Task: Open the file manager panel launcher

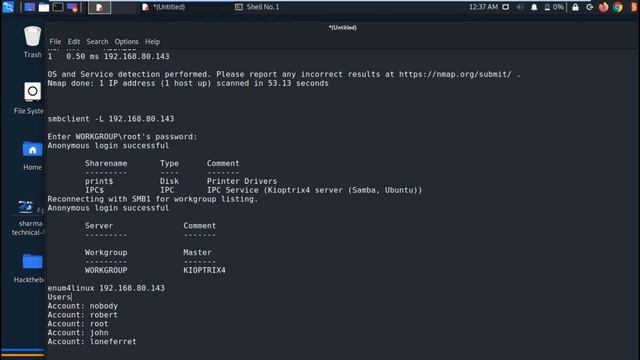Action: 44,7
